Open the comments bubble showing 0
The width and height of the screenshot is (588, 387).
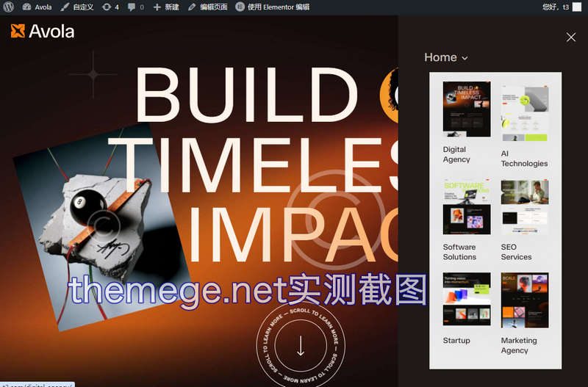pyautogui.click(x=136, y=7)
